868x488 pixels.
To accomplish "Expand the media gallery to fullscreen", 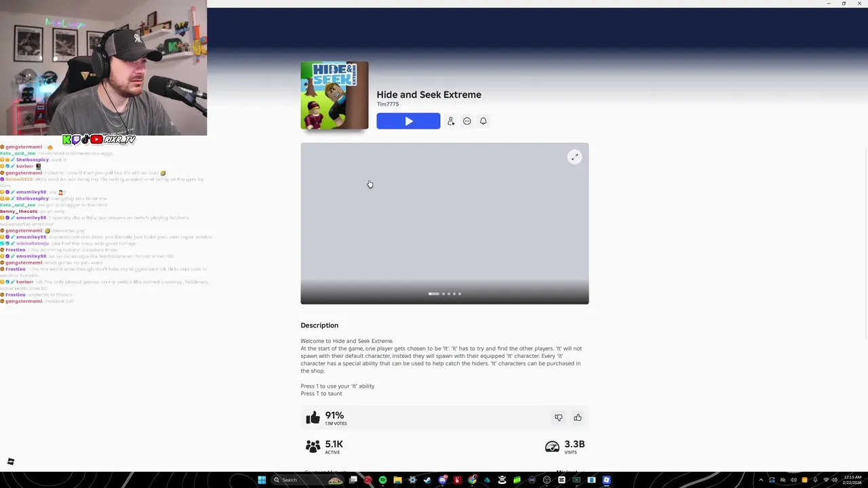I will [574, 157].
